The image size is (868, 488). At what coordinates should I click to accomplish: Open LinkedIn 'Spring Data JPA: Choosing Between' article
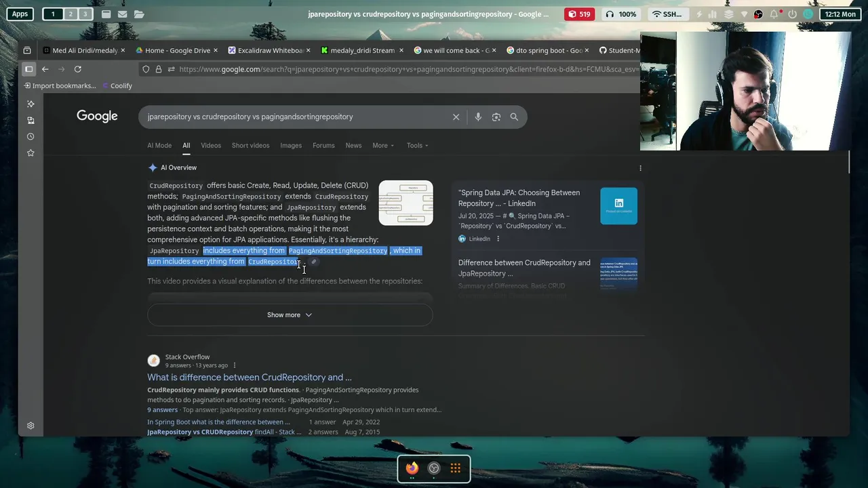click(519, 198)
